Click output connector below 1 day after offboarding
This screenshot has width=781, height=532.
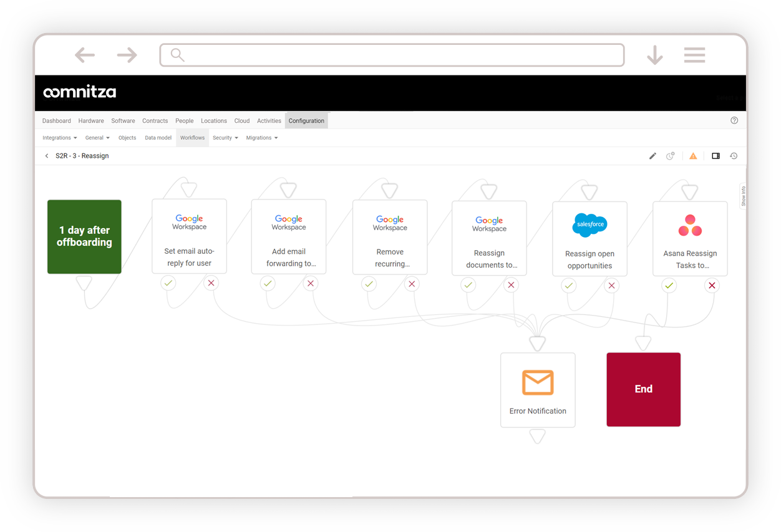pos(84,284)
